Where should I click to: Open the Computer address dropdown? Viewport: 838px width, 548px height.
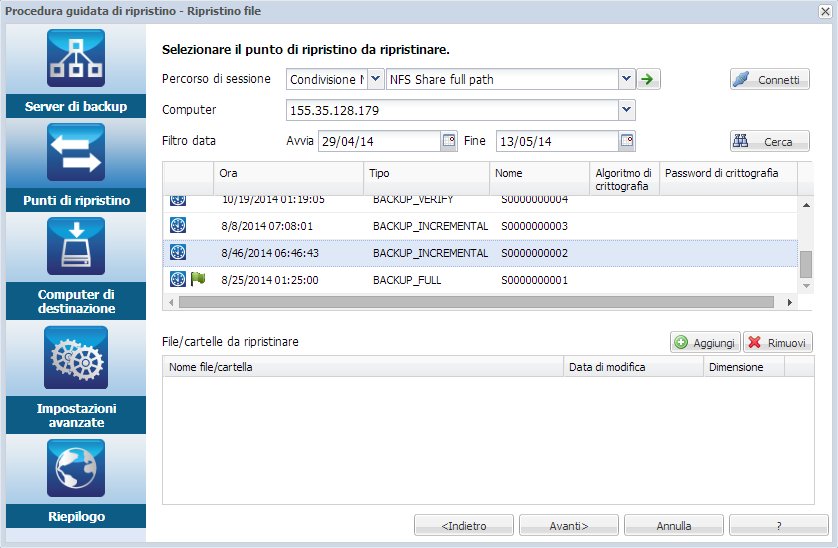click(627, 110)
